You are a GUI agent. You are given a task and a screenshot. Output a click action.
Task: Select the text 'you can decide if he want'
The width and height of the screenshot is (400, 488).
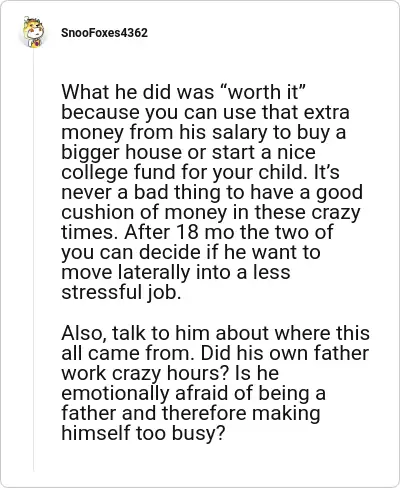point(180,253)
